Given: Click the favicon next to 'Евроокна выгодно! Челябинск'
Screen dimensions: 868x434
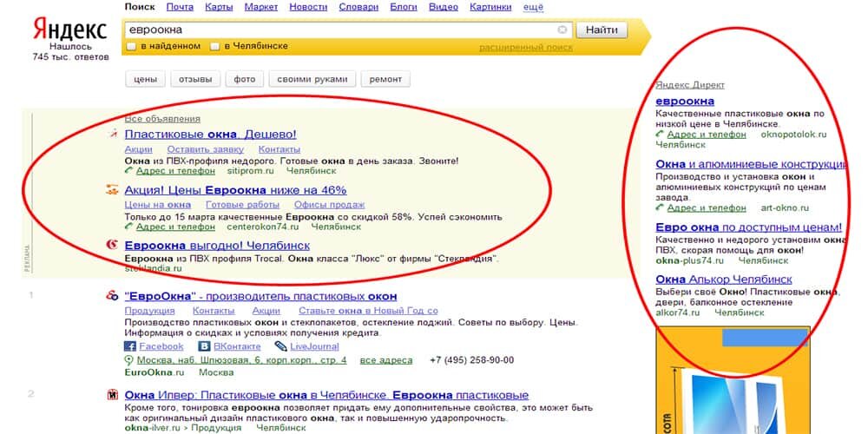Looking at the screenshot, I should [112, 246].
